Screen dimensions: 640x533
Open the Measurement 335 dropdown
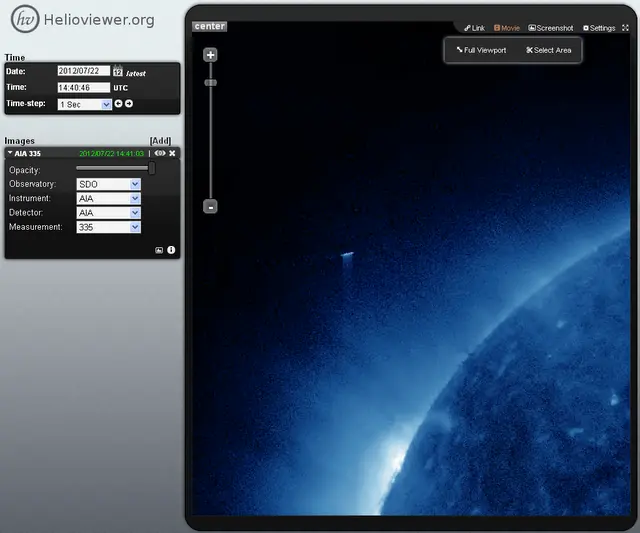(109, 227)
